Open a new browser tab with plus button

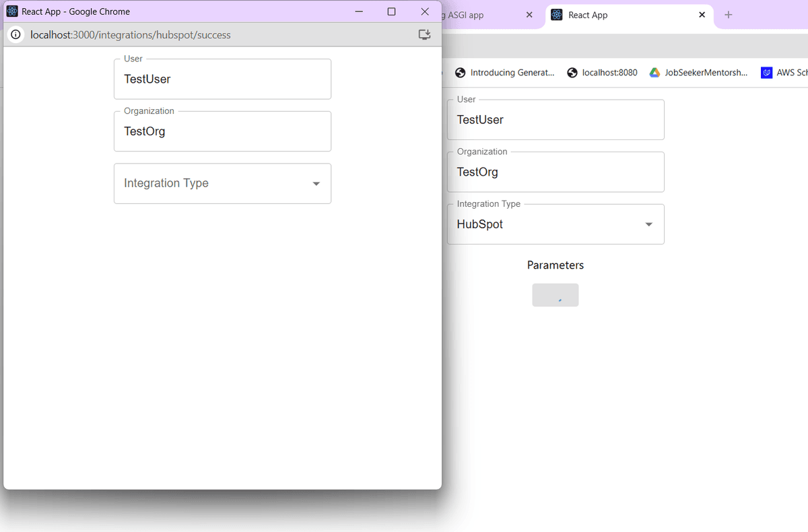tap(728, 15)
